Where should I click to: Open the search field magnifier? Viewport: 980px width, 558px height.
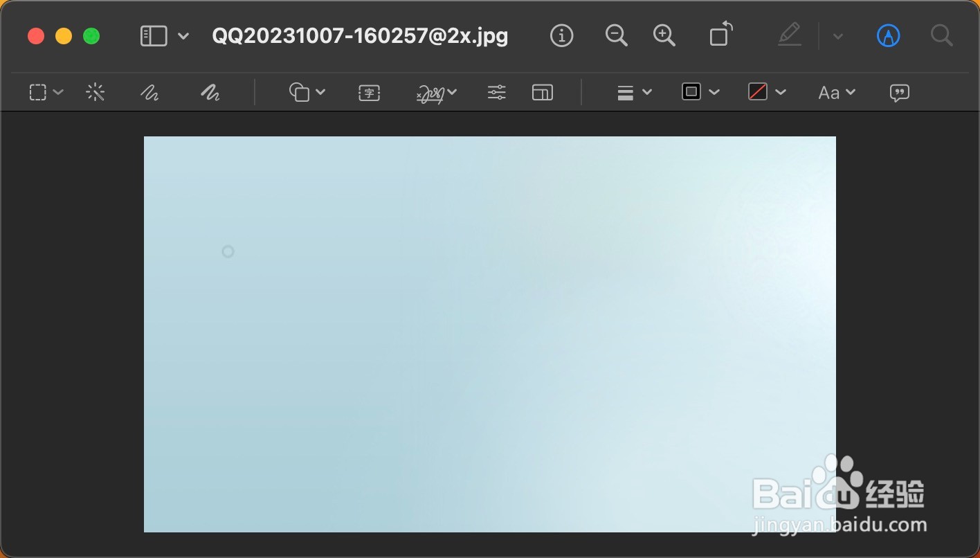[x=942, y=35]
